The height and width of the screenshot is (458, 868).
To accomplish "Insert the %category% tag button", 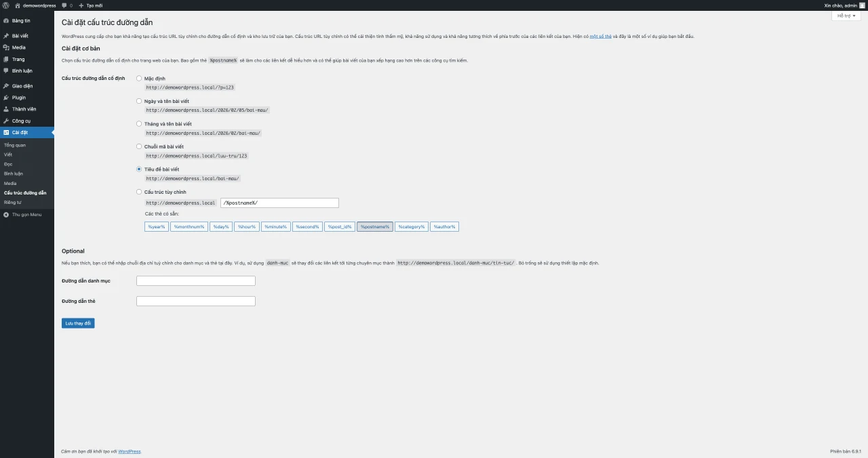I will 412,226.
